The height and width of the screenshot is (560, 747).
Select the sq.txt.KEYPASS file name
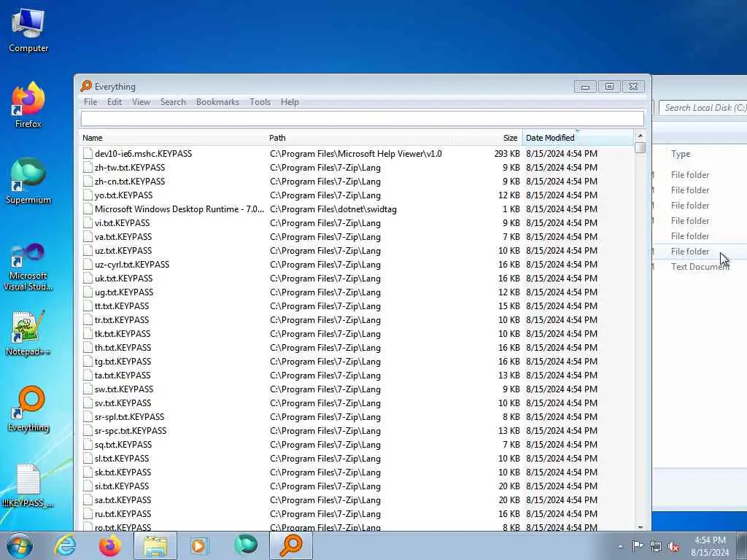point(123,444)
